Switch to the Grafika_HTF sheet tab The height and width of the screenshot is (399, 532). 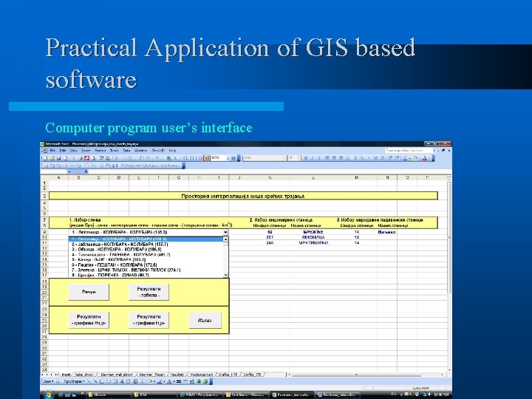[x=228, y=375]
